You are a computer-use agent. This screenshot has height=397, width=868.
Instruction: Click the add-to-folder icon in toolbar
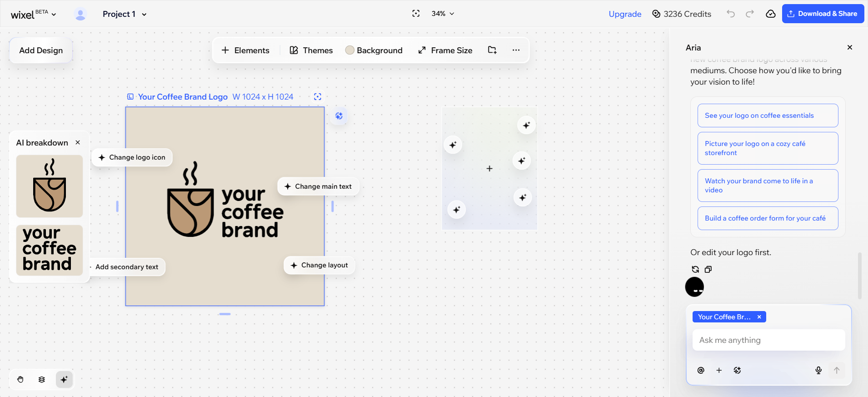coord(492,50)
